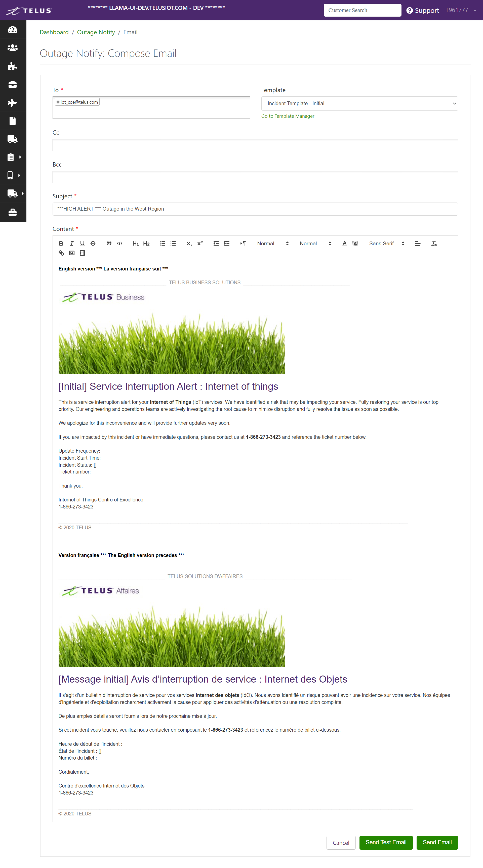Open the background highlight color picker

pyautogui.click(x=355, y=243)
